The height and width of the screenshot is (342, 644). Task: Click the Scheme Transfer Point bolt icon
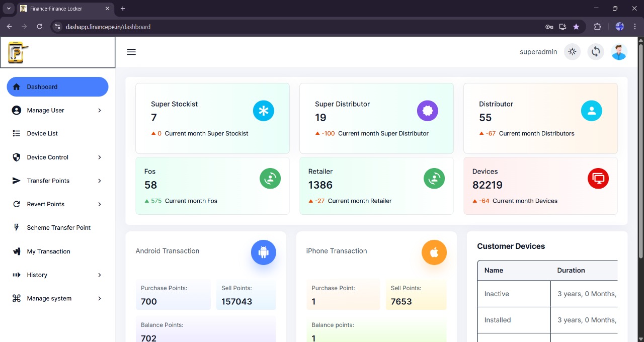17,227
